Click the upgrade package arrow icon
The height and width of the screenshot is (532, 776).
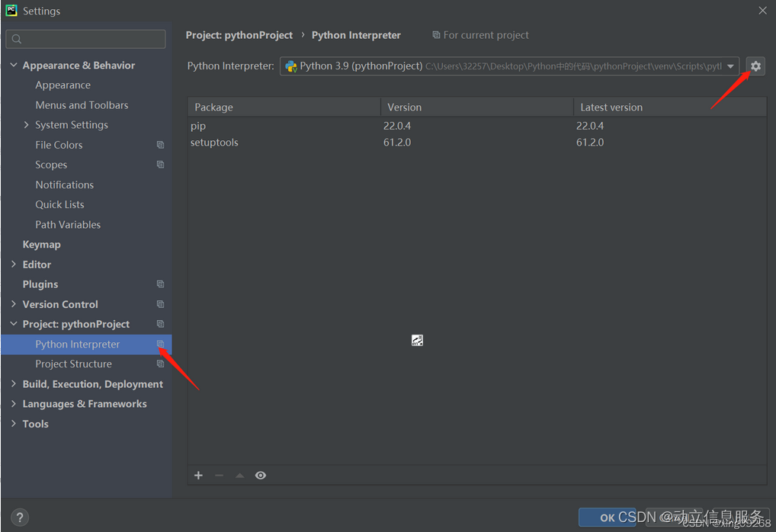pyautogui.click(x=239, y=475)
